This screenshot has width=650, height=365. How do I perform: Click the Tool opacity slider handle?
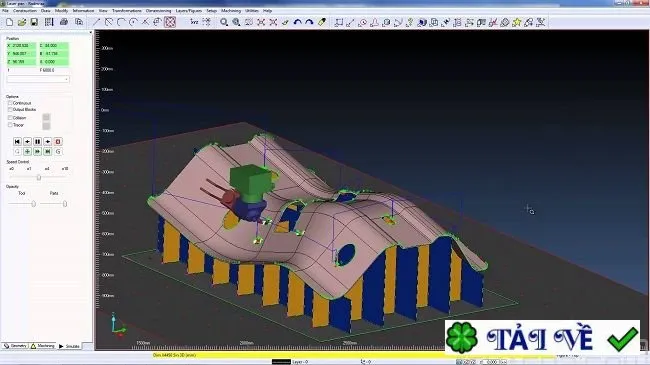[x=34, y=204]
